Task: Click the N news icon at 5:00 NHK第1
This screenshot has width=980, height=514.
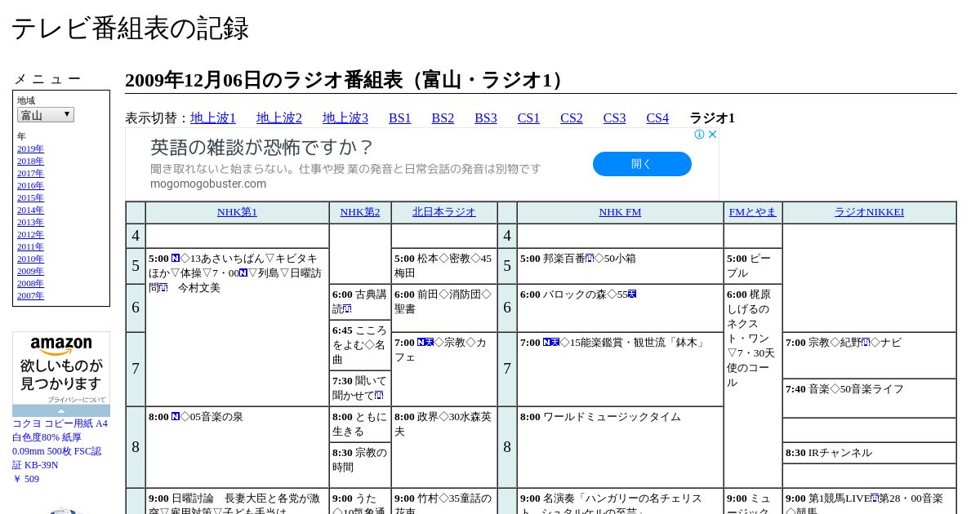Action: coord(176,259)
